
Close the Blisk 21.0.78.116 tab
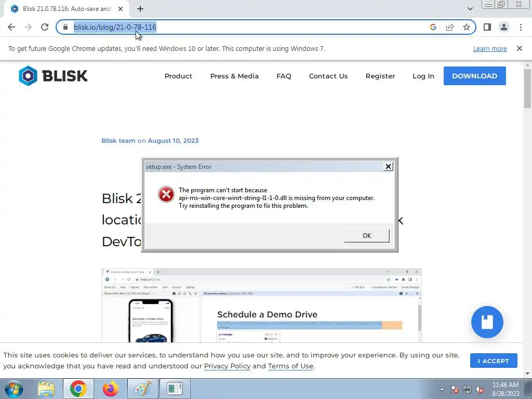point(121,9)
